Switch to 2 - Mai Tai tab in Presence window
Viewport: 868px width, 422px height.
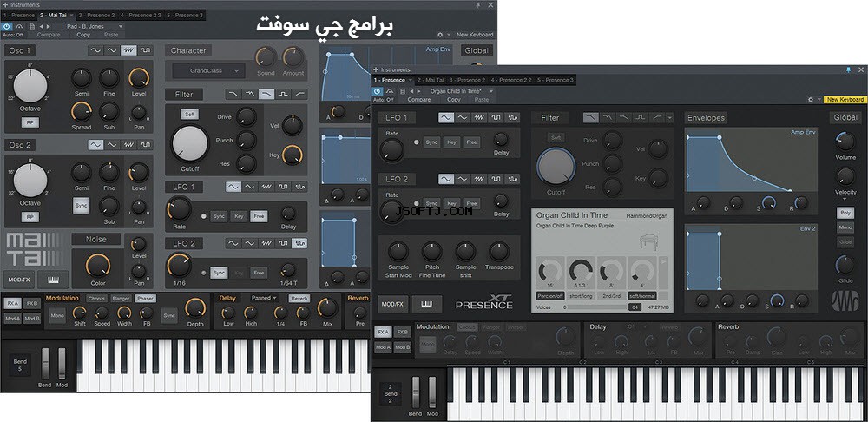pyautogui.click(x=431, y=80)
